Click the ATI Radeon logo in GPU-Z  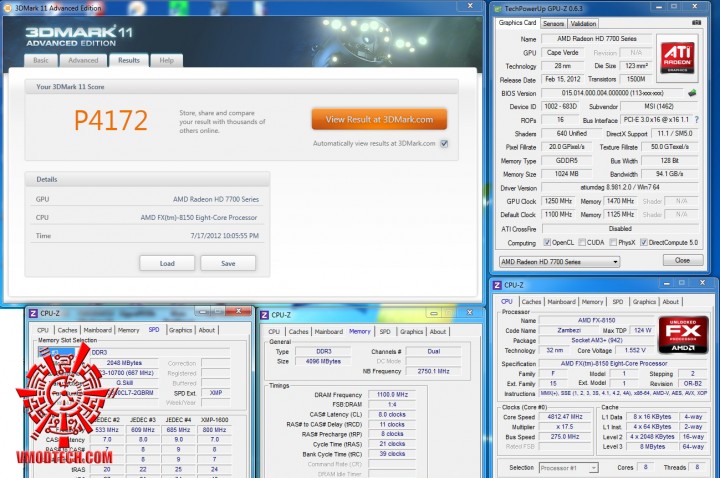pos(677,58)
